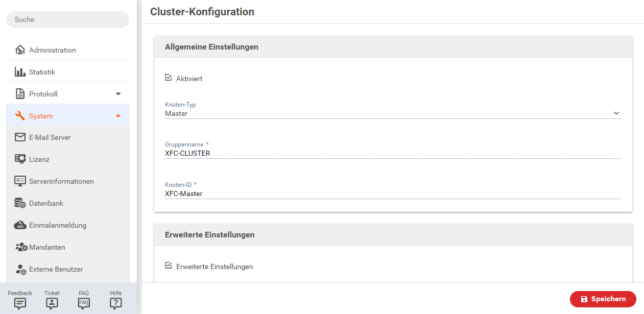This screenshot has height=314, width=644.
Task: Toggle the Erweiterte Einstellungen checkbox
Action: 169,266
